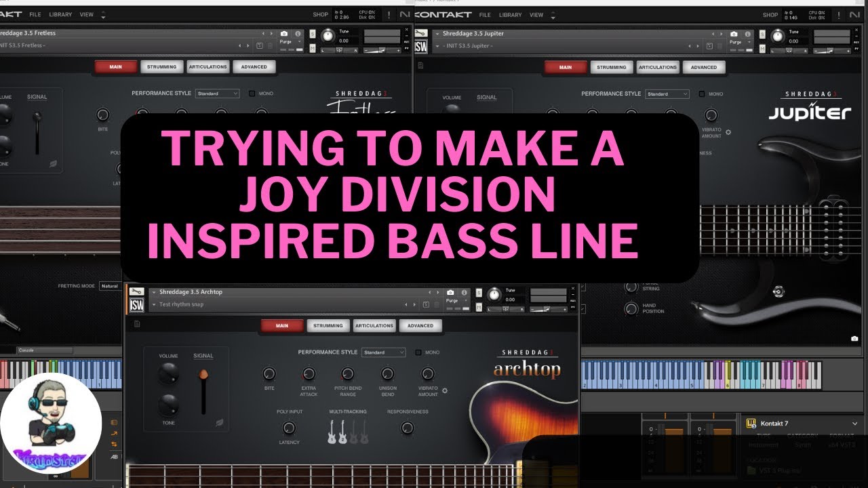Image resolution: width=868 pixels, height=488 pixels.
Task: Open Performance Style dropdown in Archtop
Action: tap(383, 352)
